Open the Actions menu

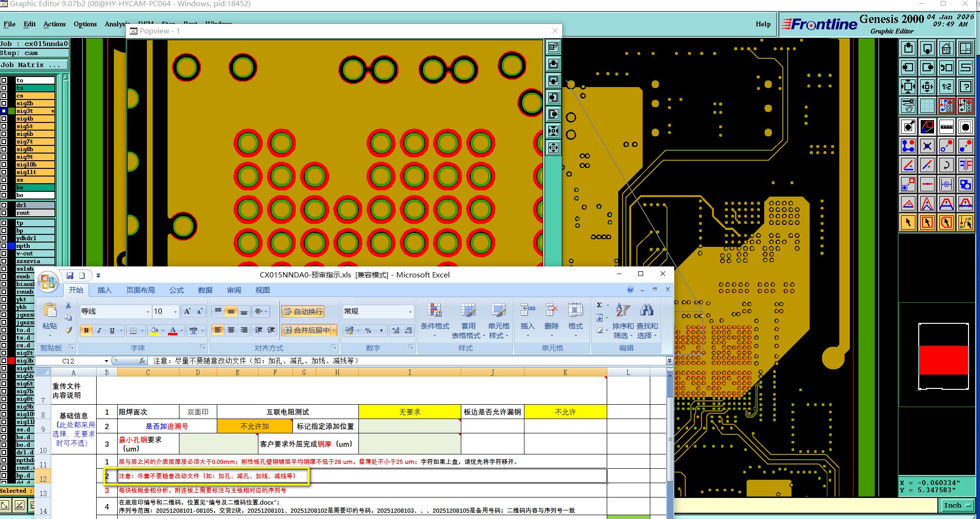[x=55, y=24]
